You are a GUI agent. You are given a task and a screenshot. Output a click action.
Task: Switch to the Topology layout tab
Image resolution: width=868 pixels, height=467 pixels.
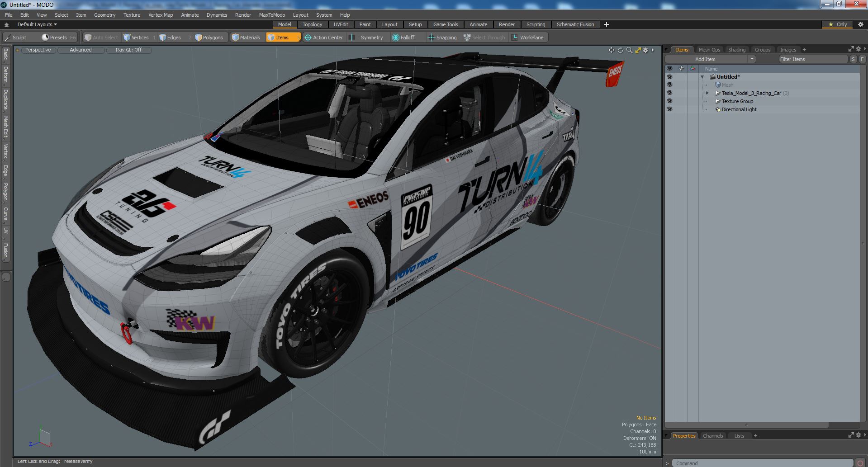click(312, 24)
